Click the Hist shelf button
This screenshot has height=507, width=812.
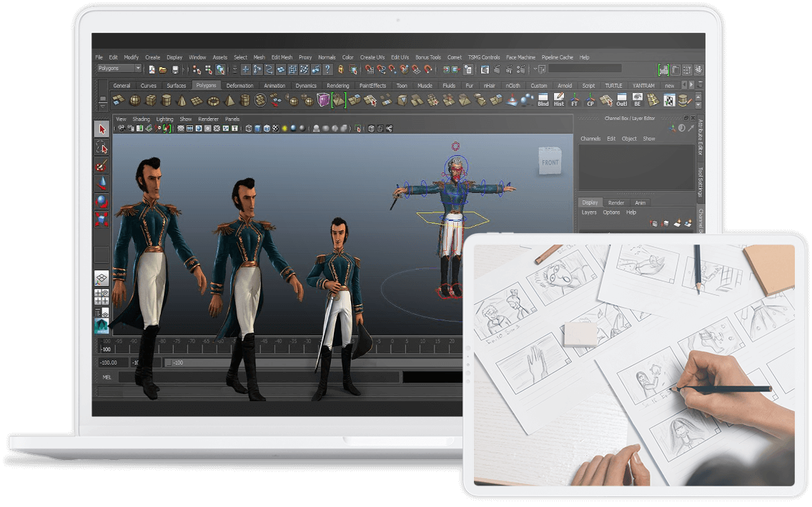(559, 100)
